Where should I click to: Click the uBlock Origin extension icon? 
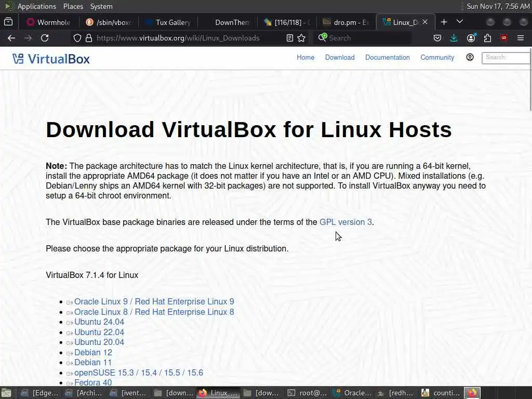(504, 38)
